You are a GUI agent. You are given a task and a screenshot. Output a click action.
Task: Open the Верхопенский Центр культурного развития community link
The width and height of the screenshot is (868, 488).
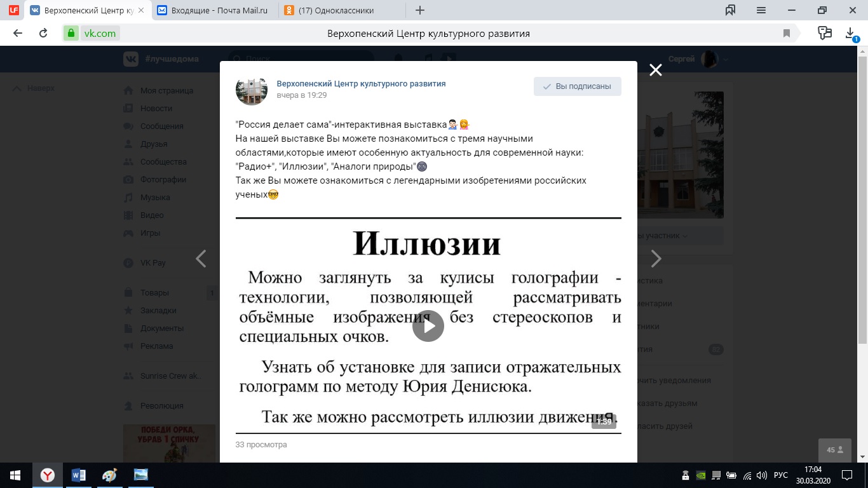pos(361,84)
